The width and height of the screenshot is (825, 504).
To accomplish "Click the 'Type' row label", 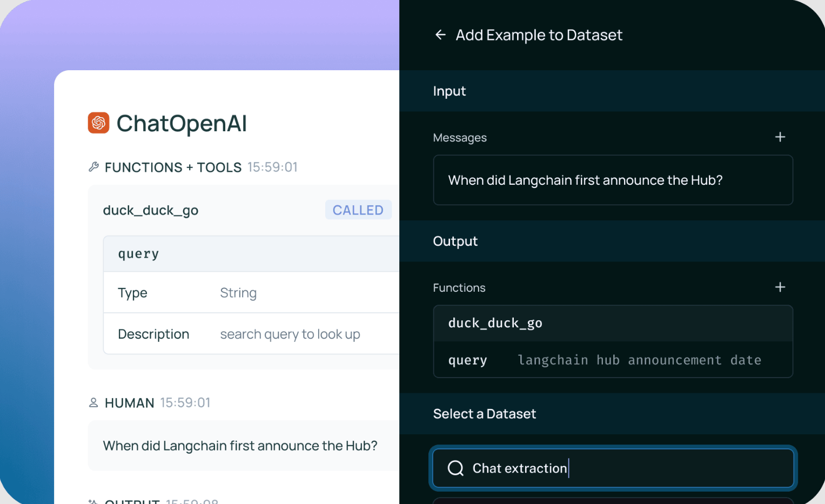I will click(x=133, y=293).
